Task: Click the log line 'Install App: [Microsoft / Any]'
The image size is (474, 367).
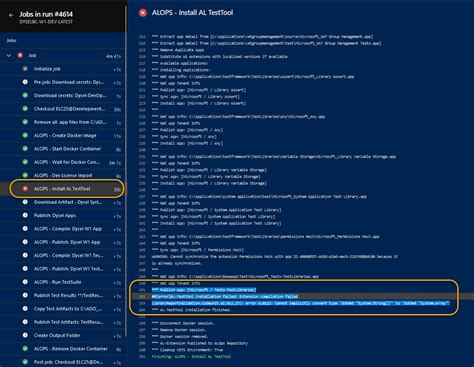Action: pos(187,143)
